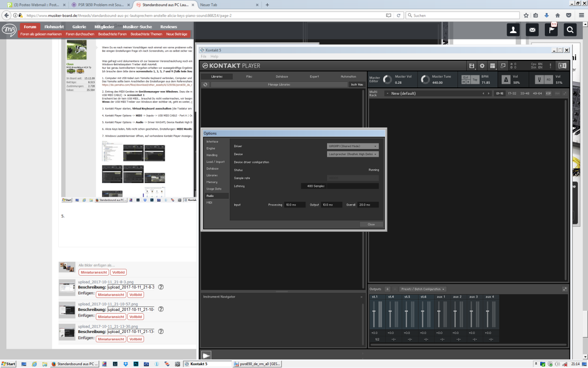Select Memory in Options sidebar
The height and width of the screenshot is (368, 588).
tap(212, 182)
